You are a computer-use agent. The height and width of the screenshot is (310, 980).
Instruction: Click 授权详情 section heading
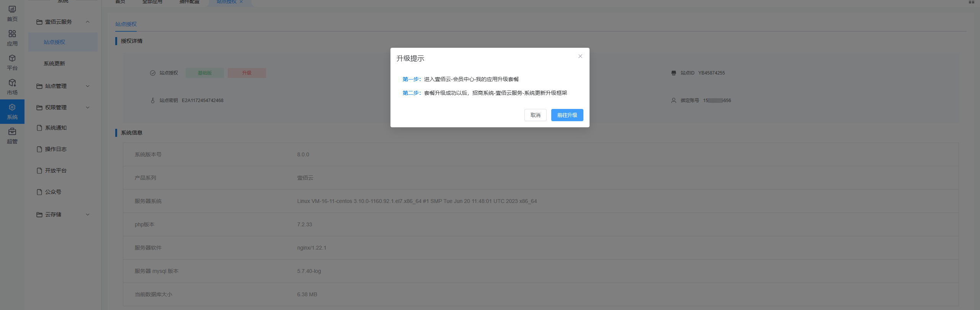[132, 41]
